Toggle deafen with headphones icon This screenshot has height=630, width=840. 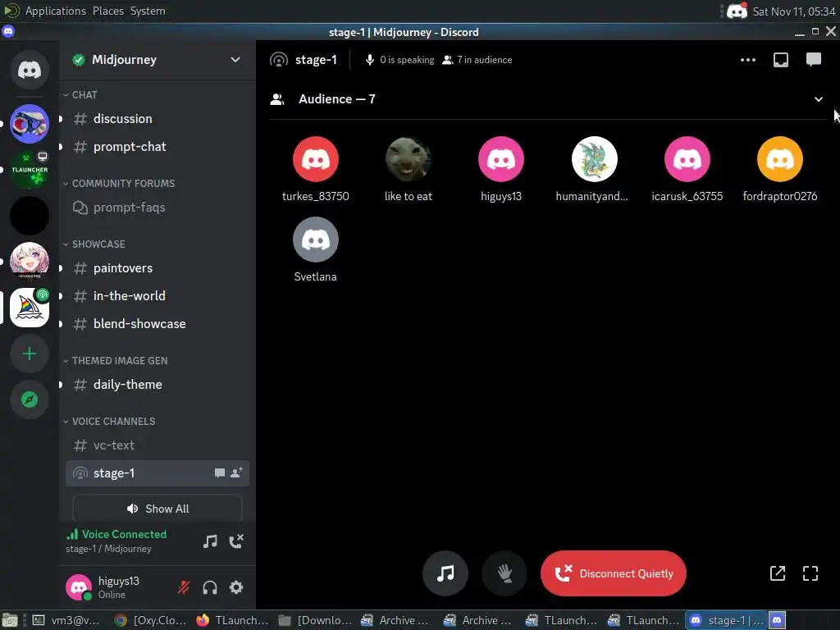click(x=210, y=587)
